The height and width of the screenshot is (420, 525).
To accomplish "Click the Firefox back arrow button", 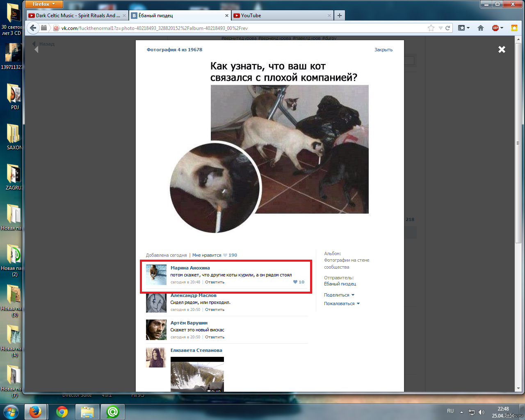I will point(33,28).
